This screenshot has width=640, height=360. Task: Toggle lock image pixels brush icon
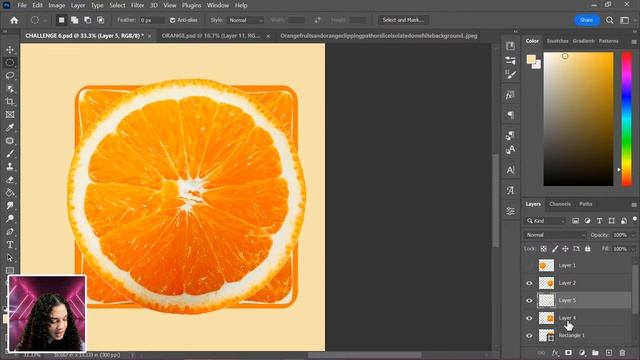tap(555, 249)
